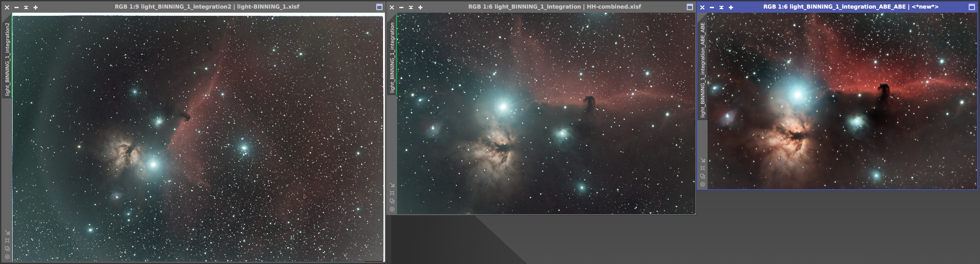Click the diagonal arrow icon in integration_ABE_ABE window
Image resolution: width=980 pixels, height=264 pixels.
point(703,160)
